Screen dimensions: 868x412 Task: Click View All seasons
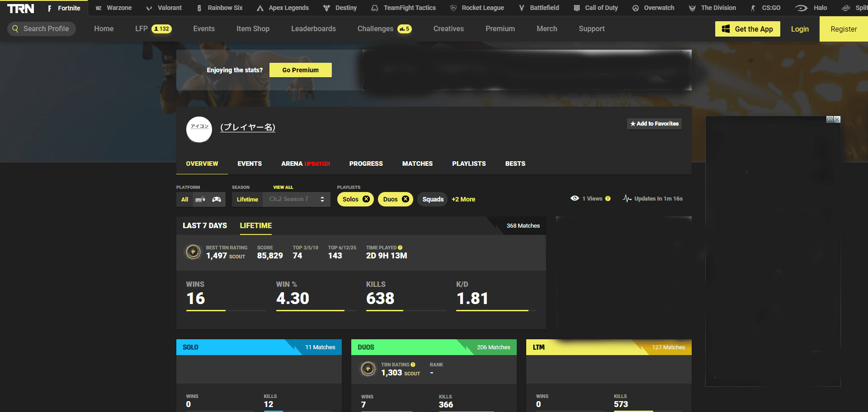283,187
